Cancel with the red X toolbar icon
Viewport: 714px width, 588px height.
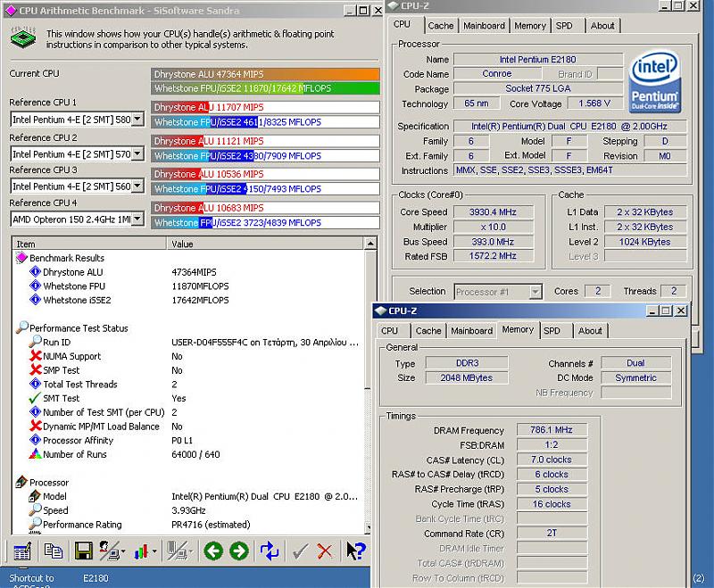coord(325,551)
